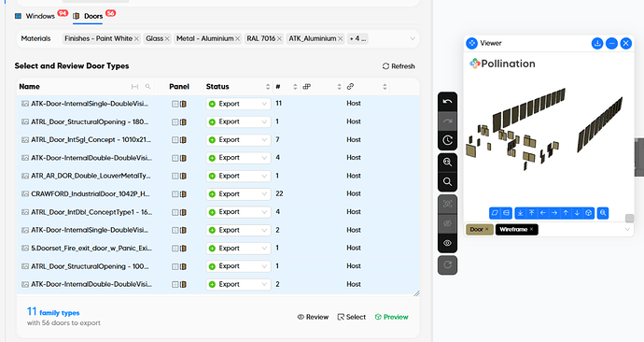Click the plain down arrow view in the Viewer

[577, 213]
